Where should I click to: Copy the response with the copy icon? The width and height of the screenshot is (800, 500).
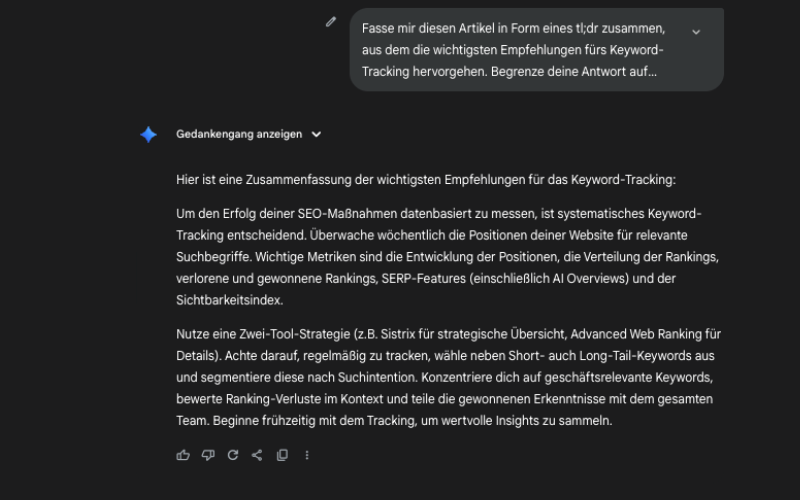pos(282,455)
